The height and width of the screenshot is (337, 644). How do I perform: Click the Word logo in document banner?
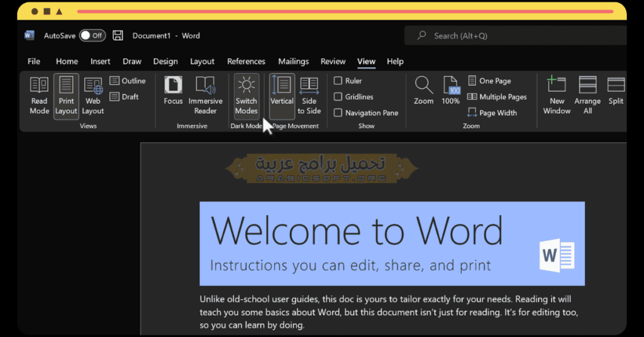[x=557, y=255]
